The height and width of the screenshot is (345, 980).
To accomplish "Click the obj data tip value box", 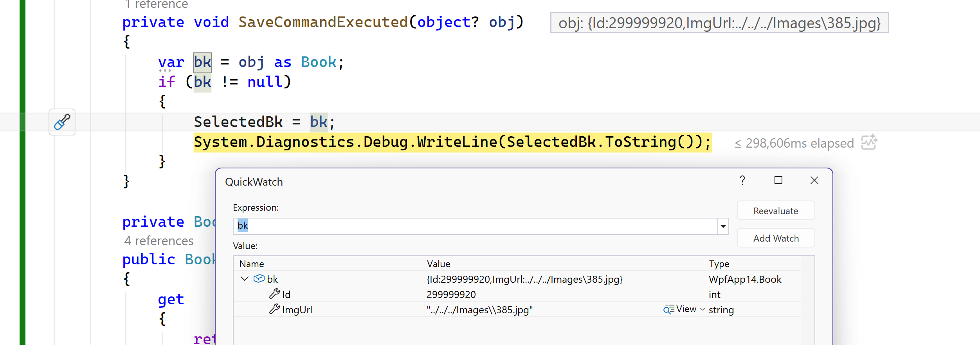I will (x=719, y=23).
